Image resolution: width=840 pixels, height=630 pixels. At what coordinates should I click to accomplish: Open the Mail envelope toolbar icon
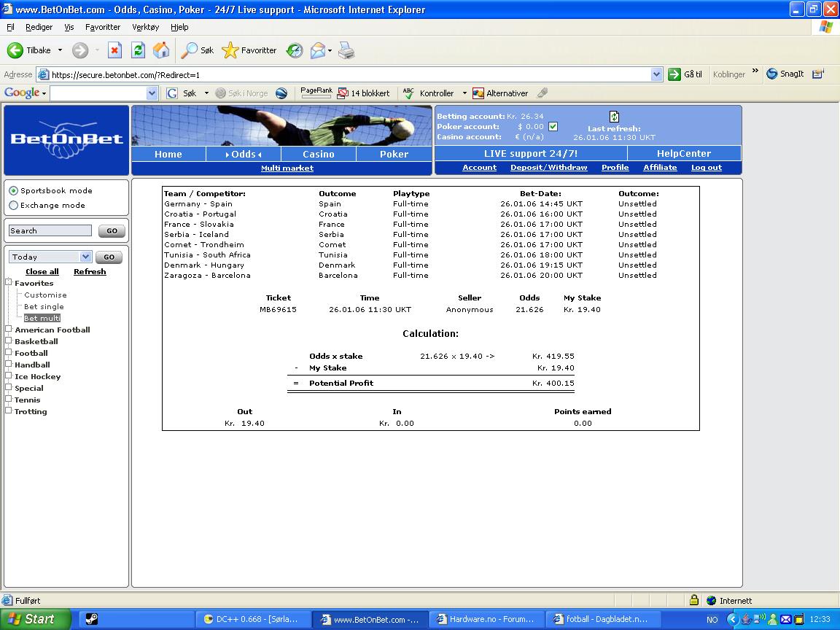pos(318,50)
